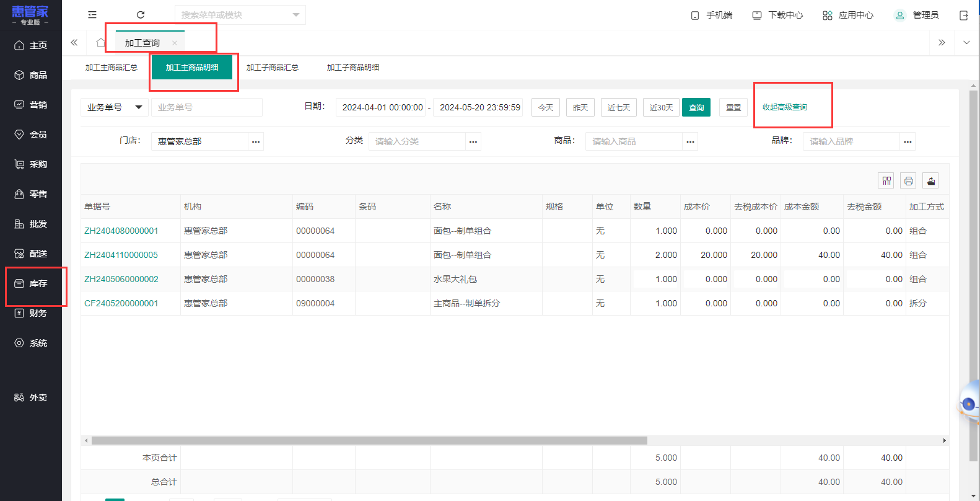Click the print icon above the table

[908, 180]
